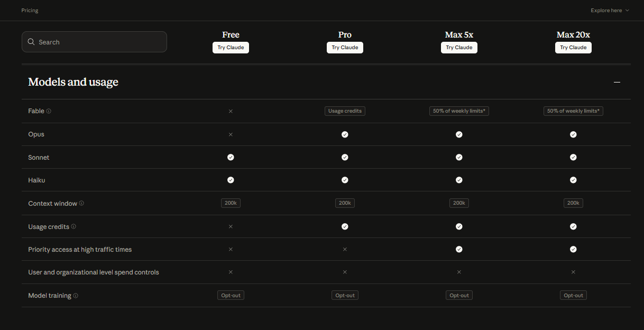Click Try Claude under Free

point(231,48)
